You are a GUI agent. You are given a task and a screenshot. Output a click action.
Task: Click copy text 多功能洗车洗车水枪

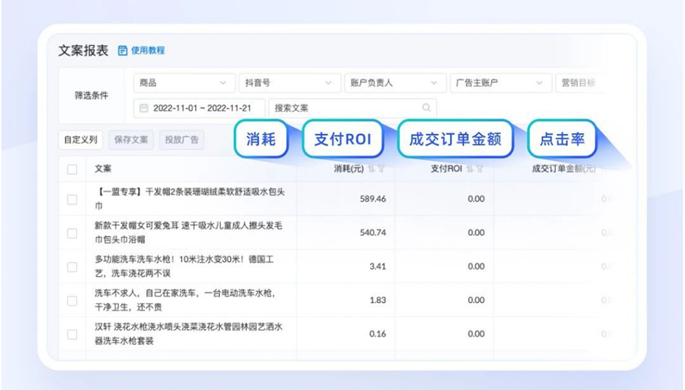point(184,266)
